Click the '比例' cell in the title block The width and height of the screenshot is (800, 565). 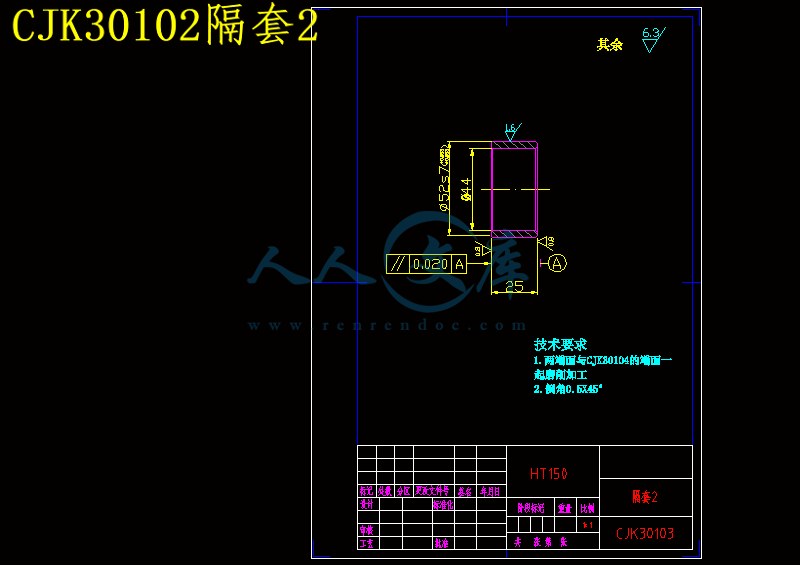(588, 508)
